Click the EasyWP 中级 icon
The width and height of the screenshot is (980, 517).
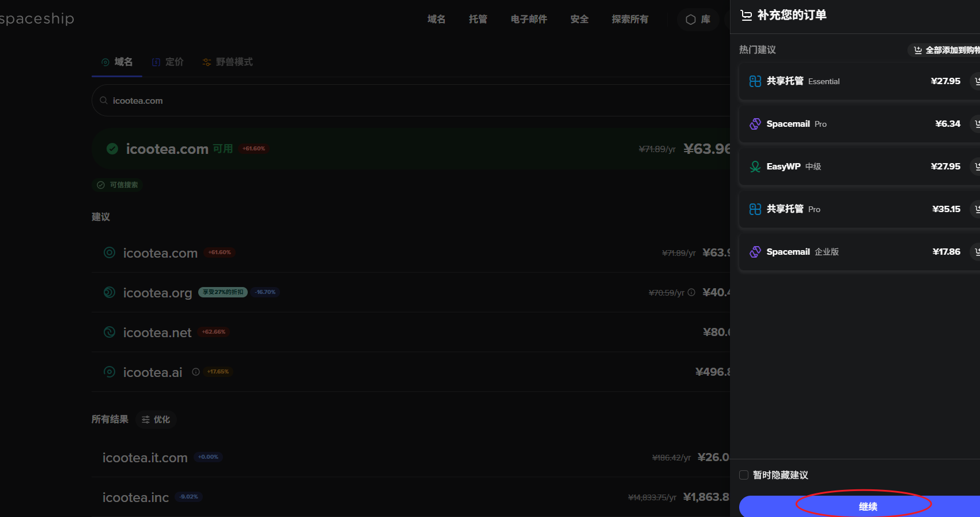755,167
